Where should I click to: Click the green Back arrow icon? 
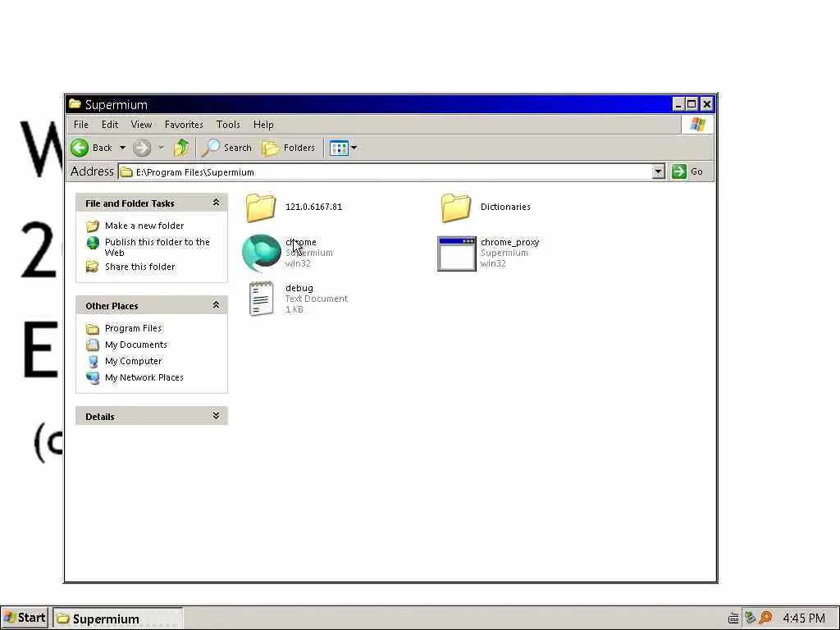[80, 148]
